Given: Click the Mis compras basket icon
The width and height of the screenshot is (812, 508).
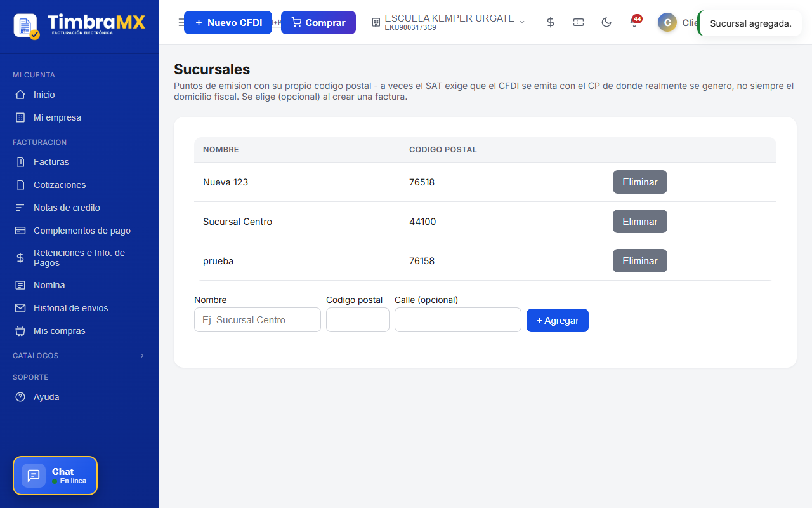Looking at the screenshot, I should pyautogui.click(x=20, y=331).
